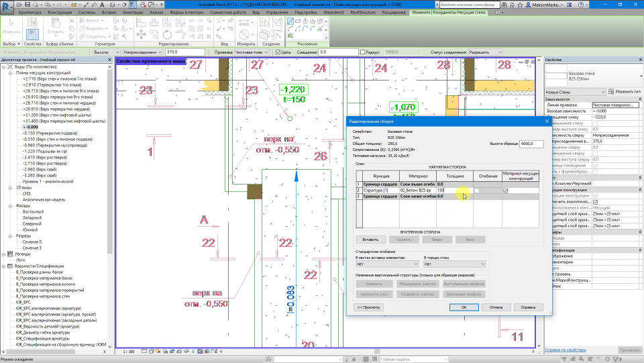Open the Вставка ribbon tab

pos(109,12)
